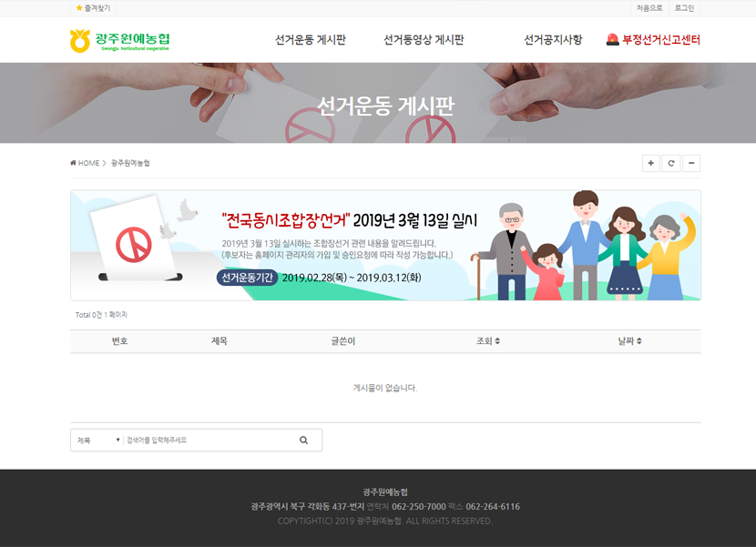Sort by 조회 column arrows
This screenshot has height=547, width=756.
[x=497, y=341]
